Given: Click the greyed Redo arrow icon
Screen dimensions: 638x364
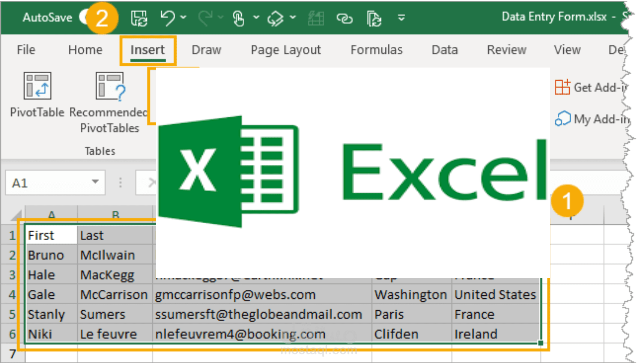Looking at the screenshot, I should coord(206,18).
